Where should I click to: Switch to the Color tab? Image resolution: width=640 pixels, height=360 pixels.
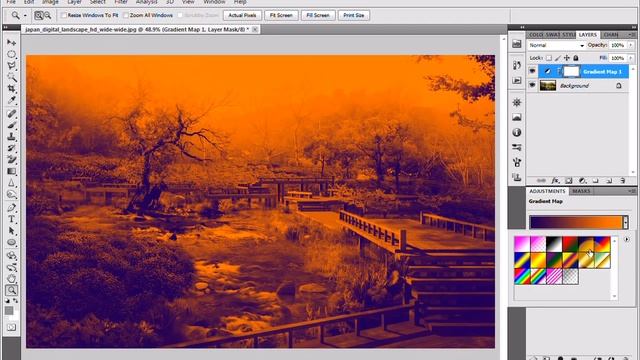tap(536, 35)
